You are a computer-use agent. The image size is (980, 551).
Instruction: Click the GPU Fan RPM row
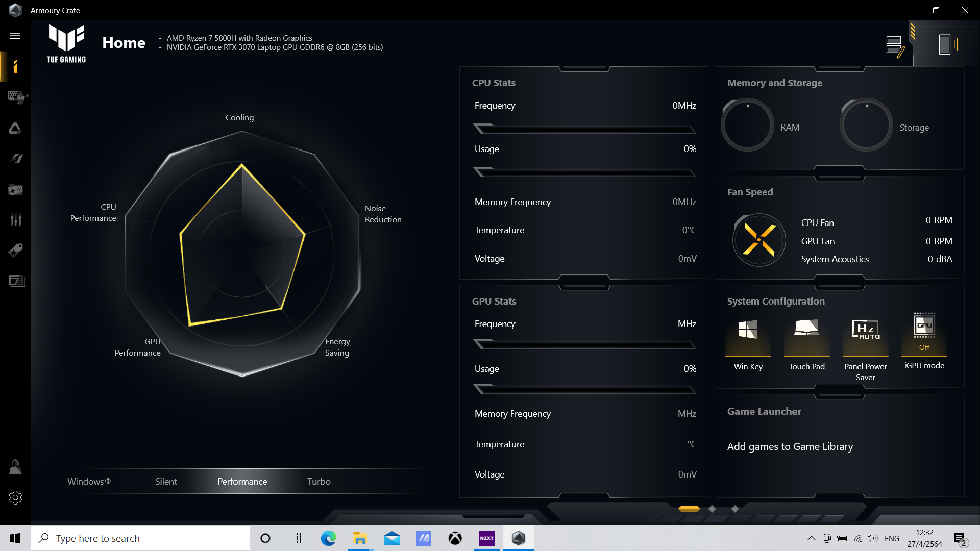[x=876, y=241]
